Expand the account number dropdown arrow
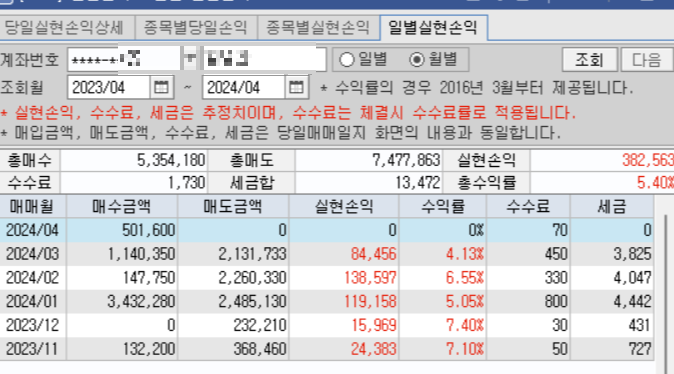The width and height of the screenshot is (674, 374). click(x=190, y=59)
